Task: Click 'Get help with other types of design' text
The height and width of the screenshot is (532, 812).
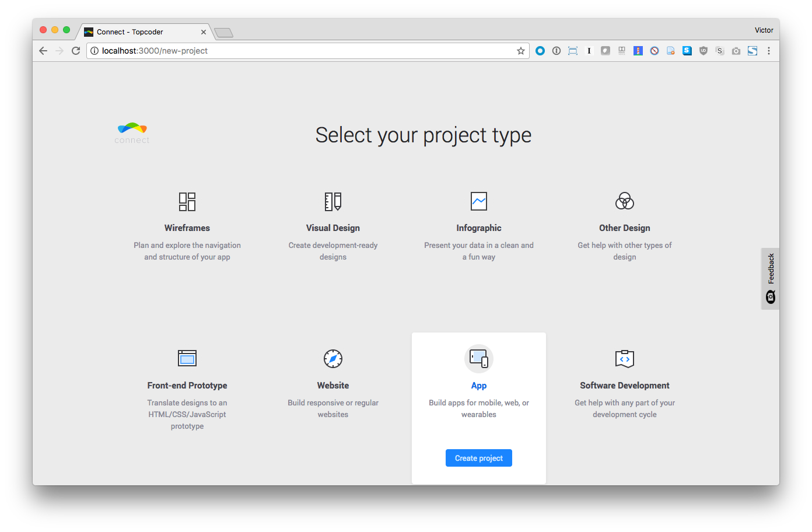Action: coord(625,251)
